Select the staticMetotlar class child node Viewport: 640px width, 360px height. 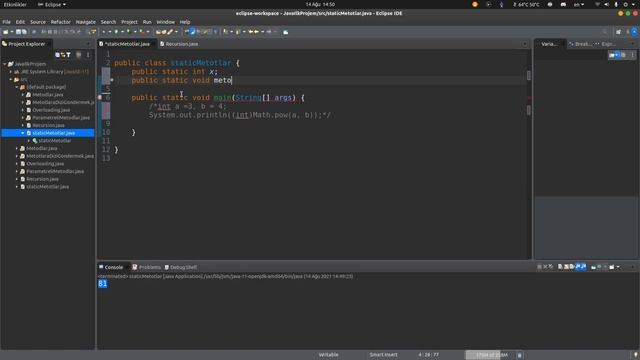54,141
